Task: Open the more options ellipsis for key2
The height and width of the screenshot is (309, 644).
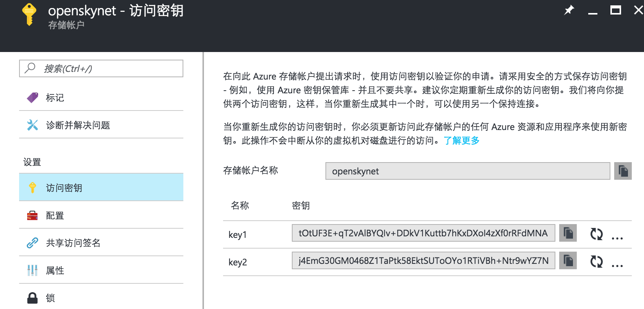Action: (x=617, y=265)
